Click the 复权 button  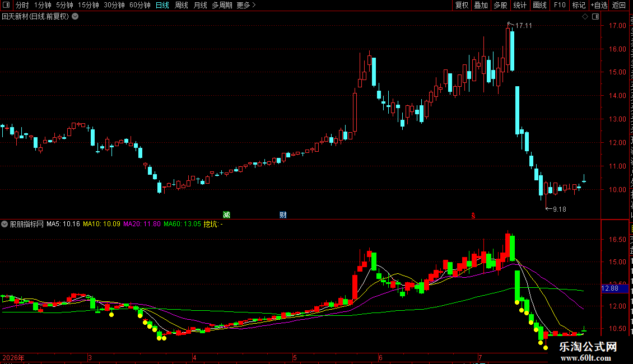click(x=462, y=5)
